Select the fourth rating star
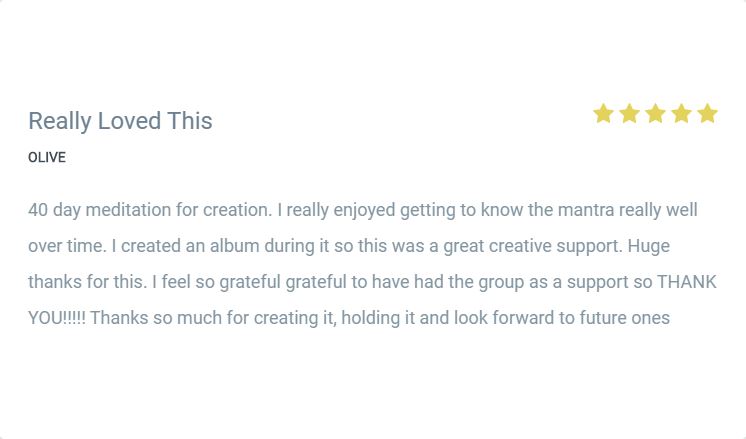Image resolution: width=746 pixels, height=439 pixels. click(681, 114)
